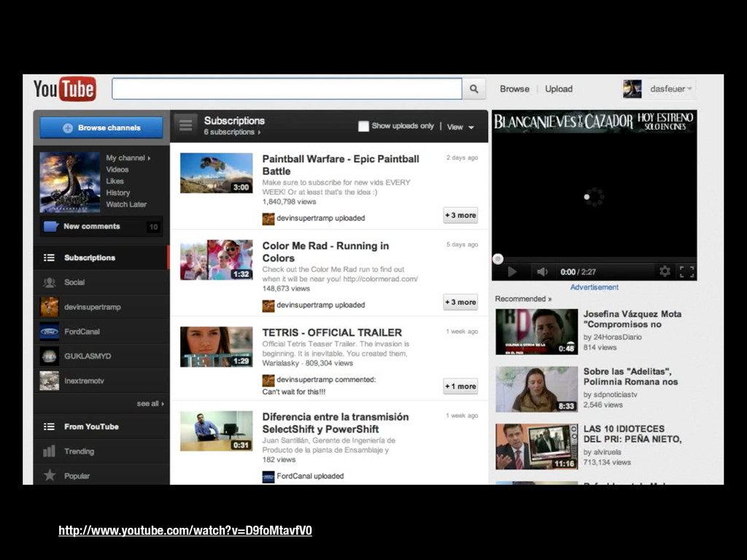747x560 pixels.
Task: Expand +3 more under Paintball Warfare
Action: [460, 215]
